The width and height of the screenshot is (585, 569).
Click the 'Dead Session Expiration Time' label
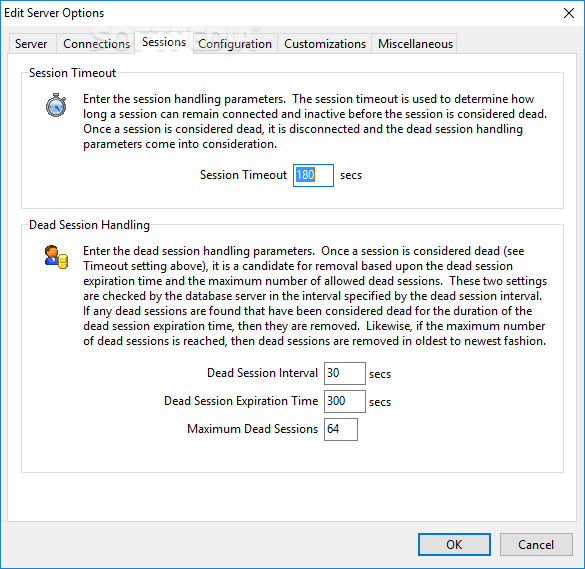241,401
